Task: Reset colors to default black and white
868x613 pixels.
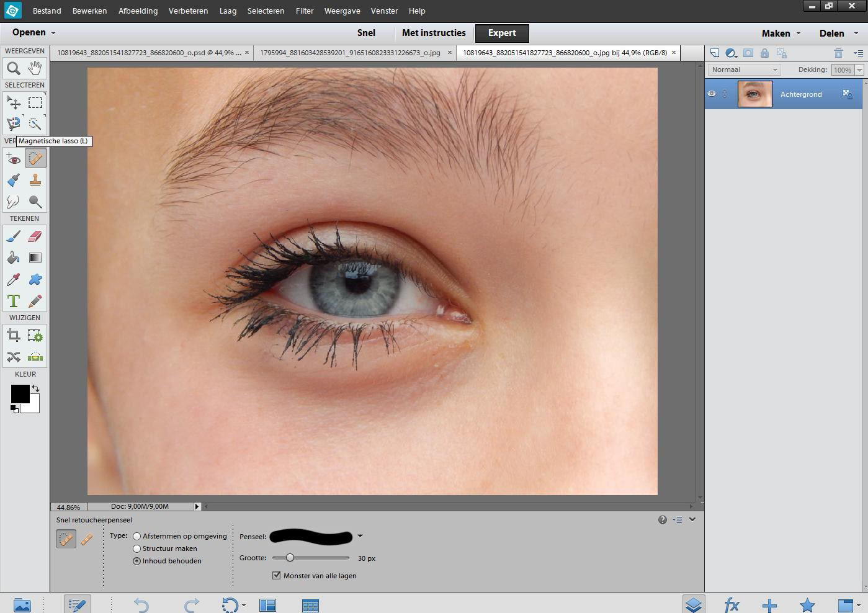Action: [x=14, y=408]
